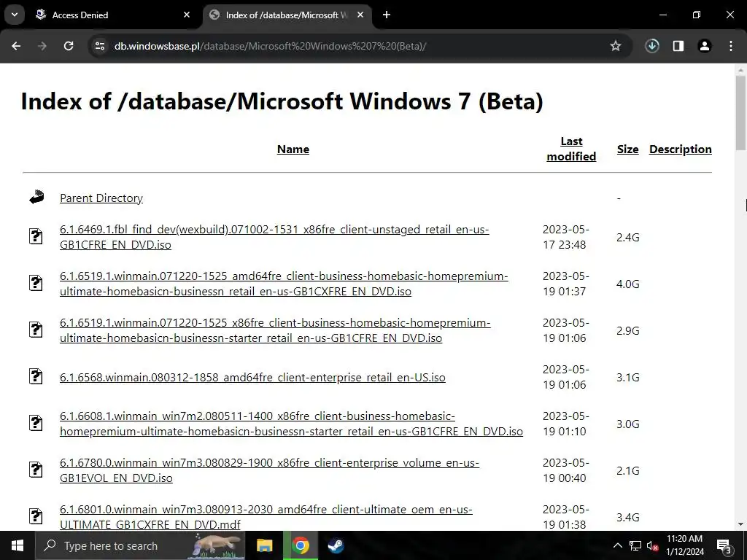Click the browser forward arrow

(42, 46)
